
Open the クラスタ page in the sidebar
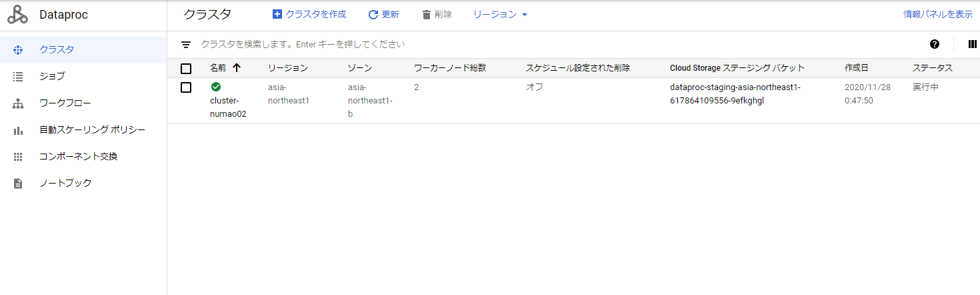(83, 49)
